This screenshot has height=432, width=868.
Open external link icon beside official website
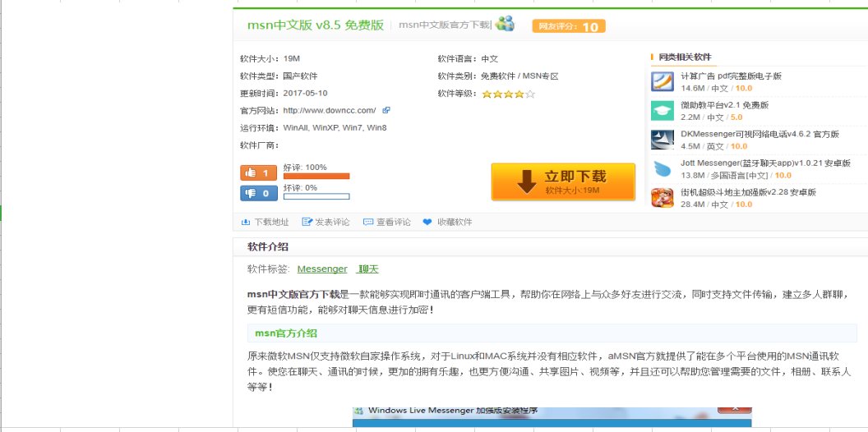coord(386,110)
